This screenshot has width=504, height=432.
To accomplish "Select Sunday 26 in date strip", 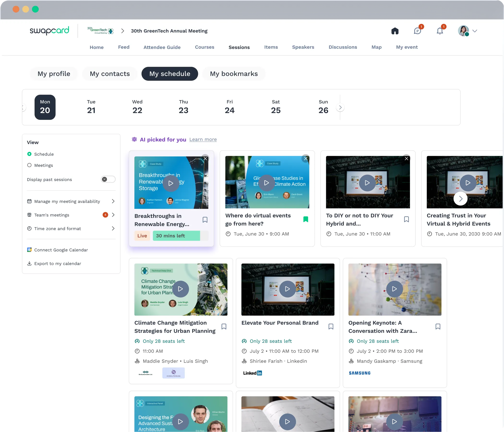I will [323, 107].
